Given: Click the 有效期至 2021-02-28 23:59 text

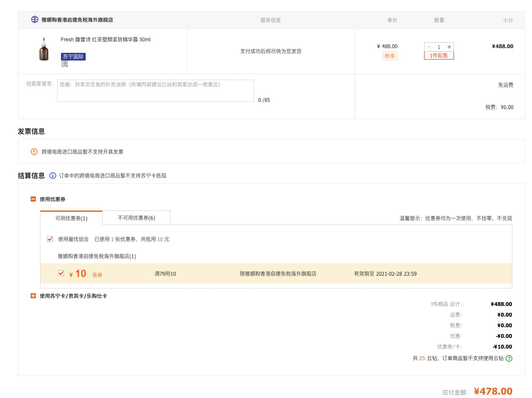Looking at the screenshot, I should click(x=385, y=274).
